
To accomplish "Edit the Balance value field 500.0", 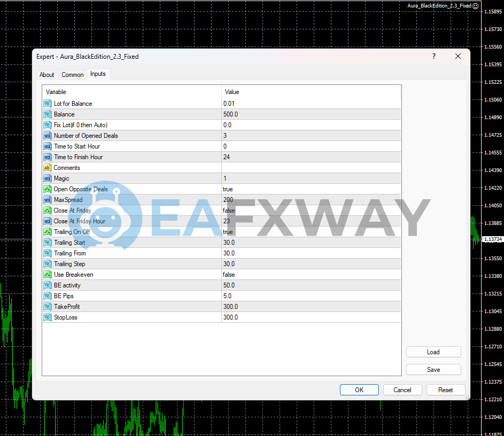I will (x=310, y=114).
